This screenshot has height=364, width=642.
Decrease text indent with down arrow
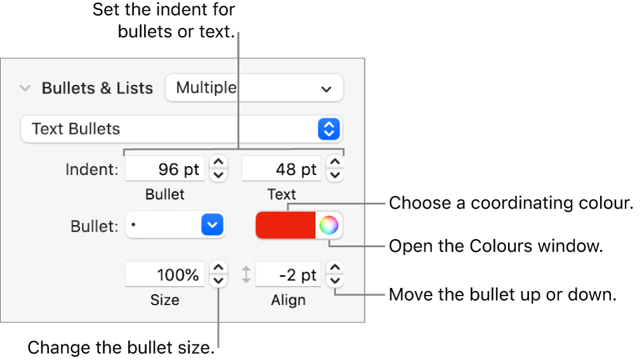coord(336,175)
